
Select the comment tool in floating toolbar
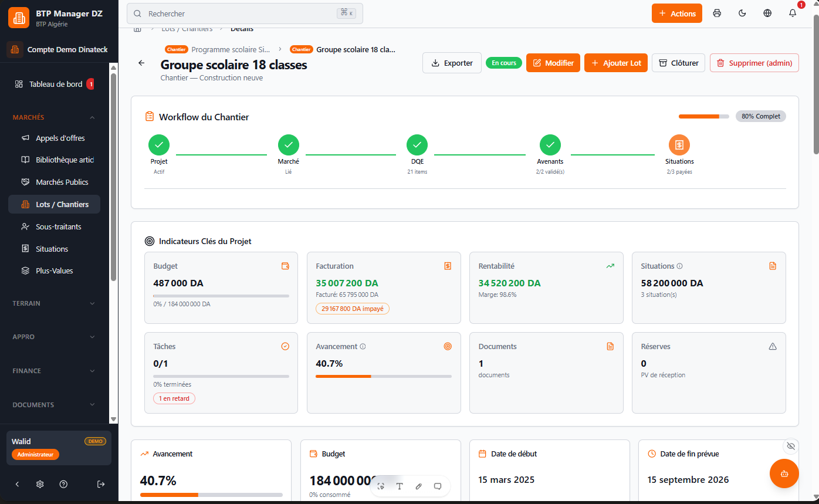coord(437,486)
